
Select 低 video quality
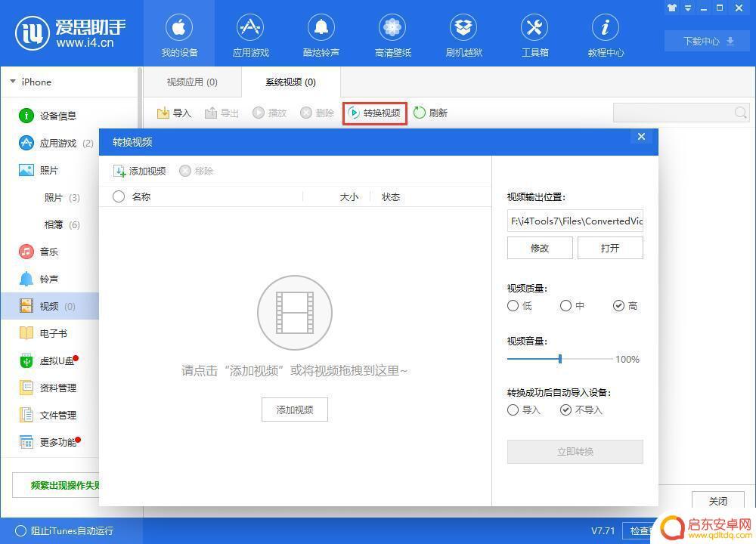[x=520, y=305]
